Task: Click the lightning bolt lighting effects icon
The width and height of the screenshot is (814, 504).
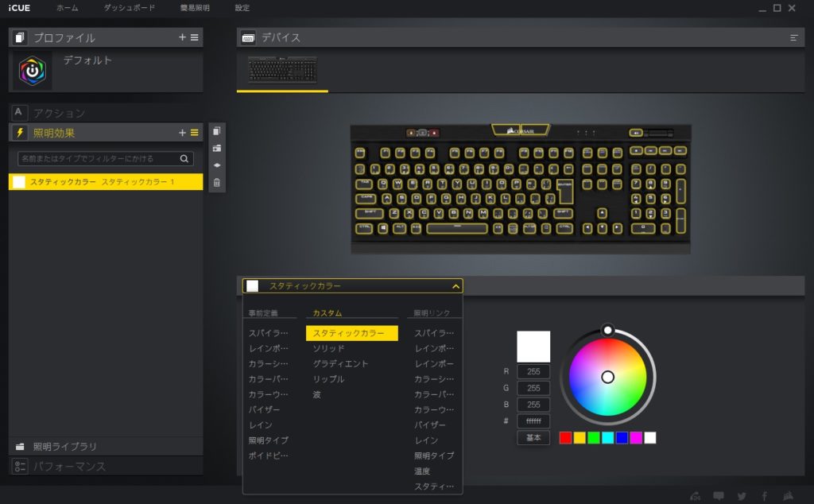Action: coord(20,133)
